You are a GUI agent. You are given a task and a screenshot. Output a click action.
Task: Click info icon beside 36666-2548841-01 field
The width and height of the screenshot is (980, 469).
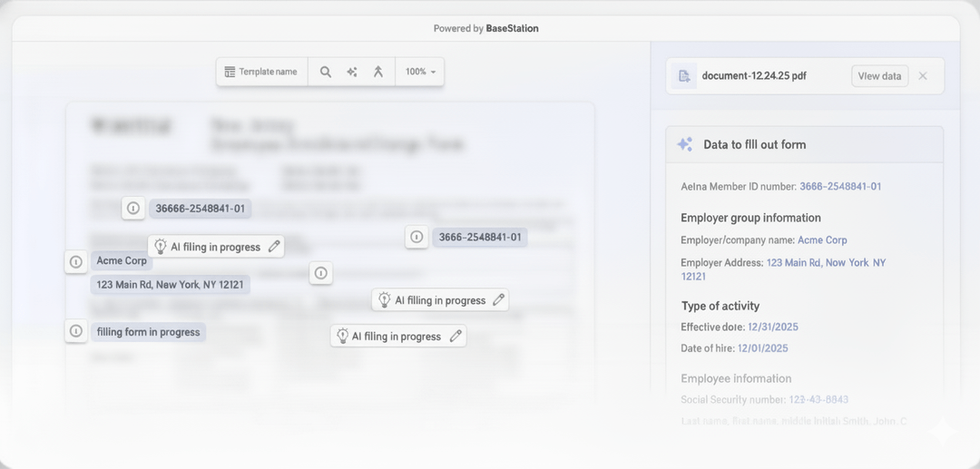[133, 208]
